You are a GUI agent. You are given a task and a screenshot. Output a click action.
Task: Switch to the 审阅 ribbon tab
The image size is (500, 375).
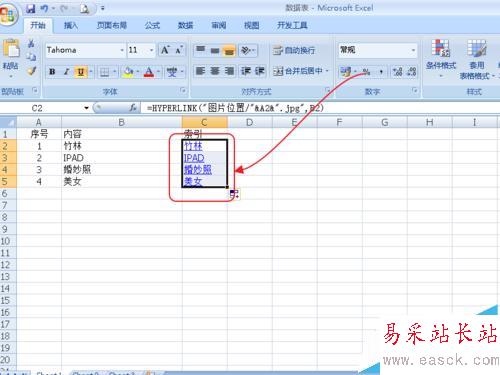219,25
